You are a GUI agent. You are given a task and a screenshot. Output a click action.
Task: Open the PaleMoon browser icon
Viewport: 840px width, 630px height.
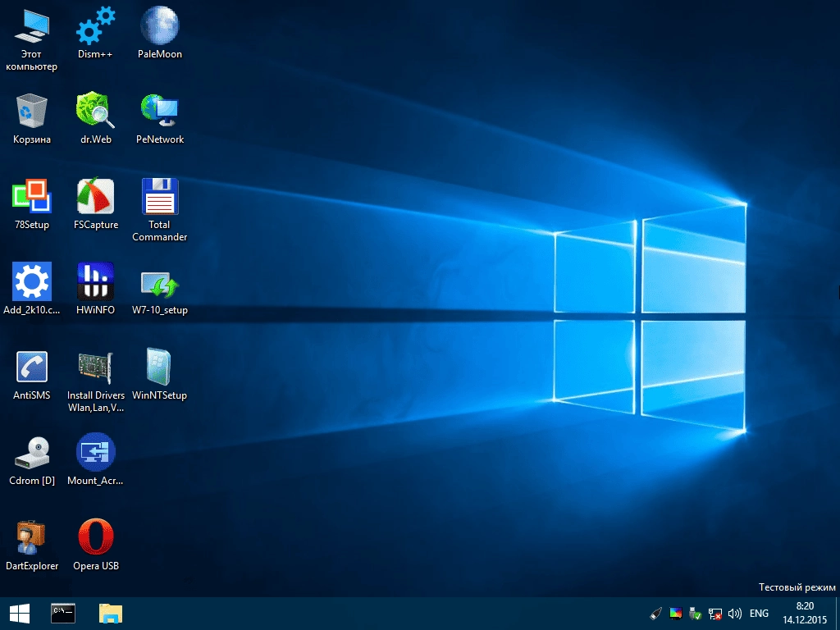click(x=160, y=25)
